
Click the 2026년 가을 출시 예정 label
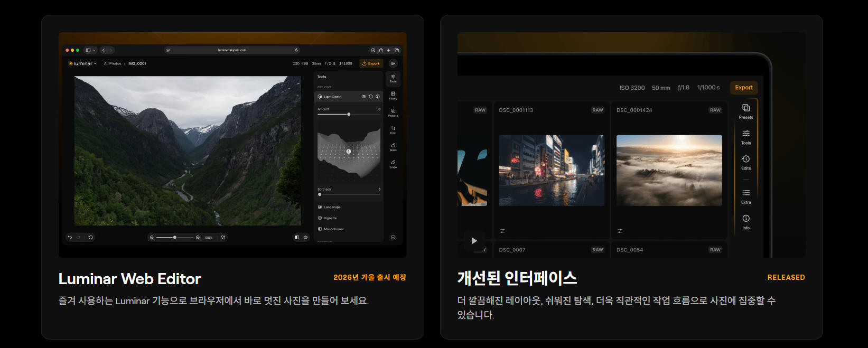point(370,277)
